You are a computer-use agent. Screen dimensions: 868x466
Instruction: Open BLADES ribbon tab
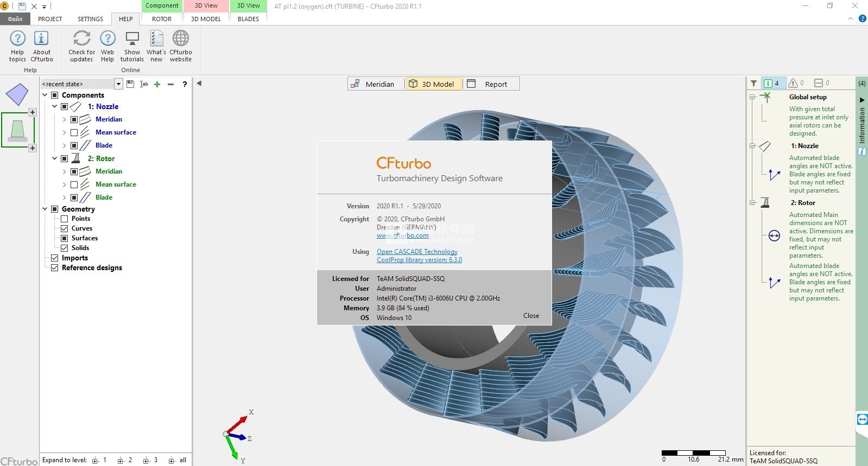(x=249, y=19)
